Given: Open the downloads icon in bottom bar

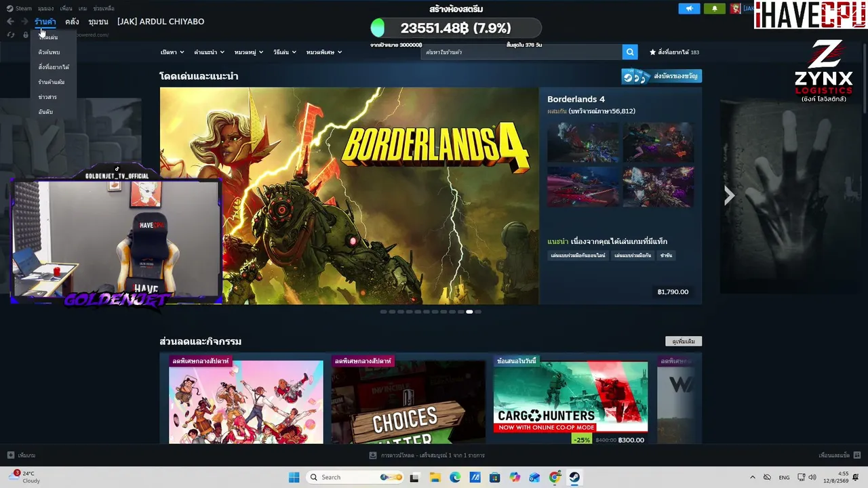Looking at the screenshot, I should pyautogui.click(x=372, y=455).
